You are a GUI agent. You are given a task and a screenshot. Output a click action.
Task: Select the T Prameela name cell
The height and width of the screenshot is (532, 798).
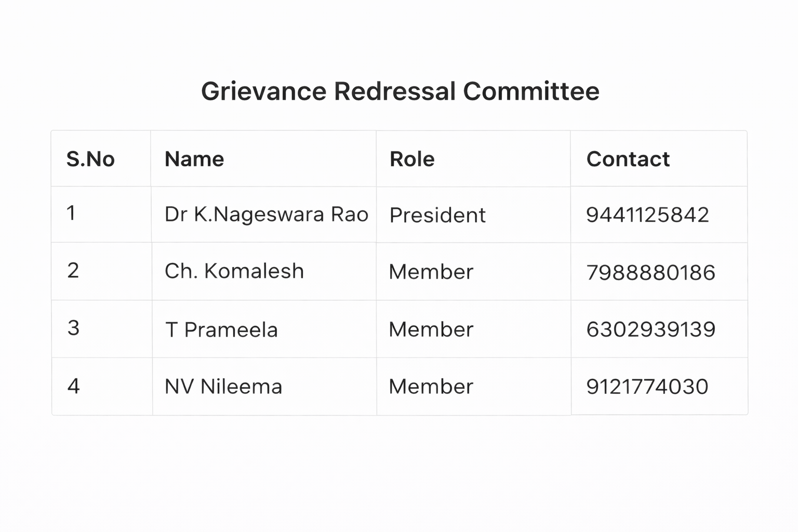[x=221, y=330]
